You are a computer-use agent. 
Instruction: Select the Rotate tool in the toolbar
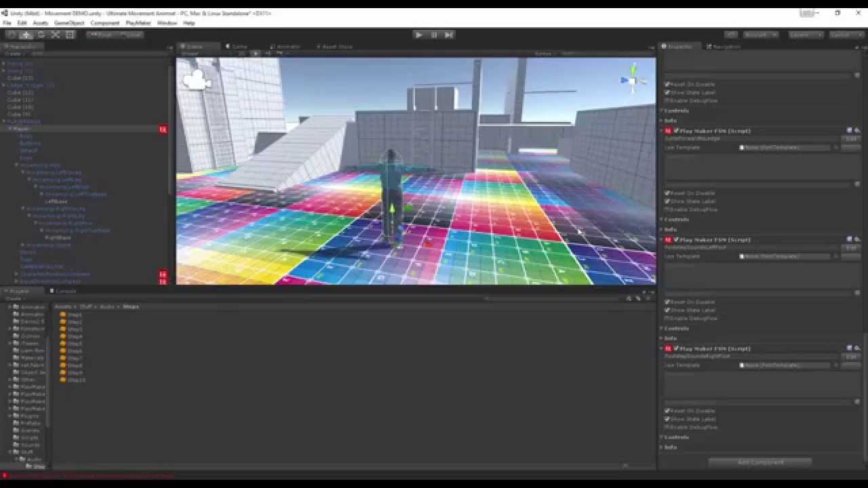41,35
